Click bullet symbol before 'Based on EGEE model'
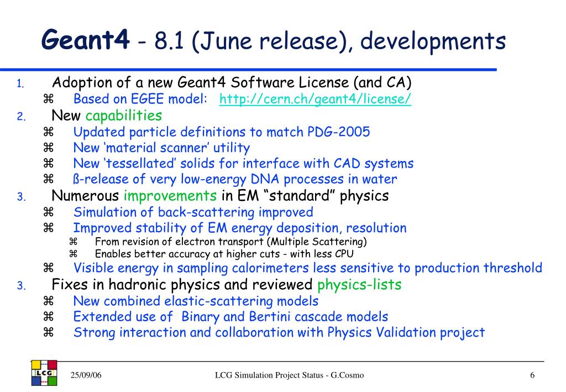Viewport: 566px width, 392px height. point(49,98)
